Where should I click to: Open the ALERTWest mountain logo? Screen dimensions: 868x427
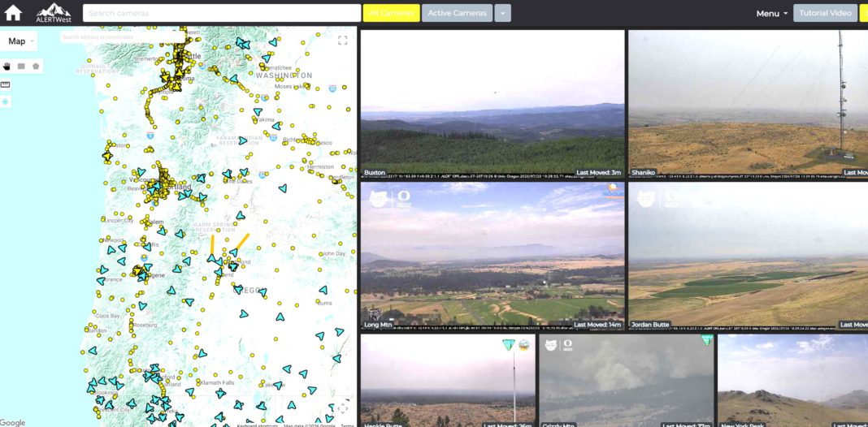pos(54,13)
